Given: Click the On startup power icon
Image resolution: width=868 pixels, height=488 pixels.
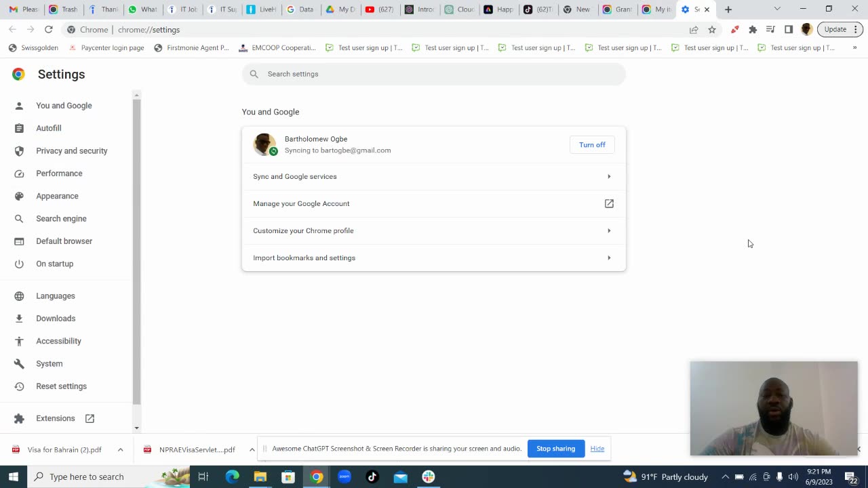Looking at the screenshot, I should pyautogui.click(x=19, y=264).
